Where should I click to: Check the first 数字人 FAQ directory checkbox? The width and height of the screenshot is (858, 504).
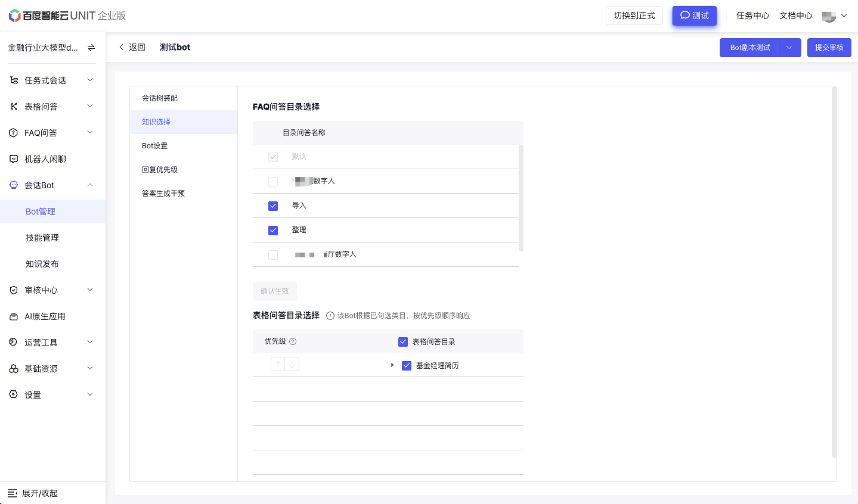pos(273,182)
